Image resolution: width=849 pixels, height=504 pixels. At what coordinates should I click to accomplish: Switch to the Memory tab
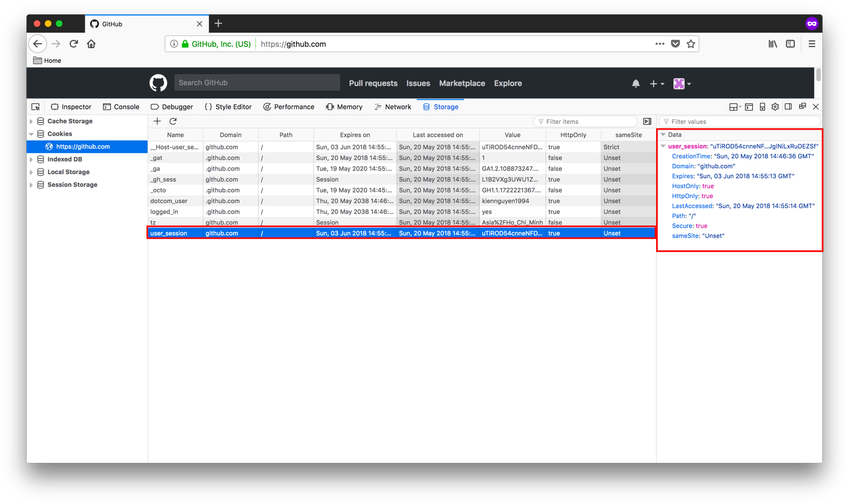click(x=344, y=107)
